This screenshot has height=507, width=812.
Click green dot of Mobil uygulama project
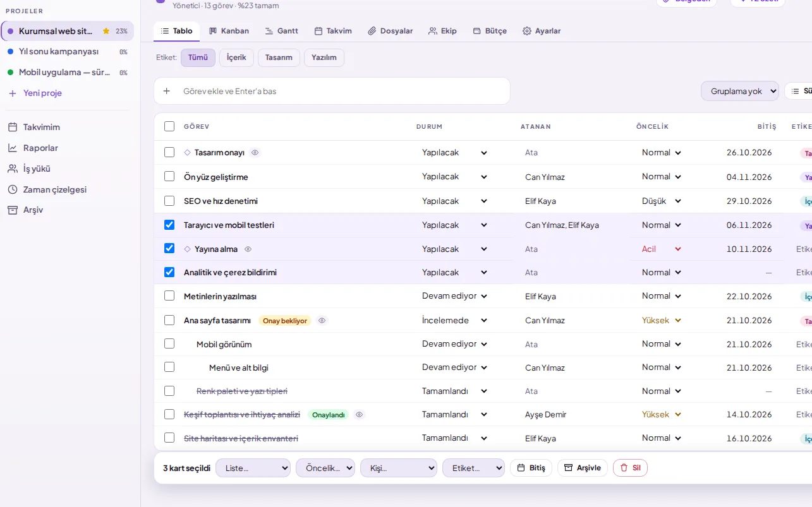pyautogui.click(x=11, y=72)
